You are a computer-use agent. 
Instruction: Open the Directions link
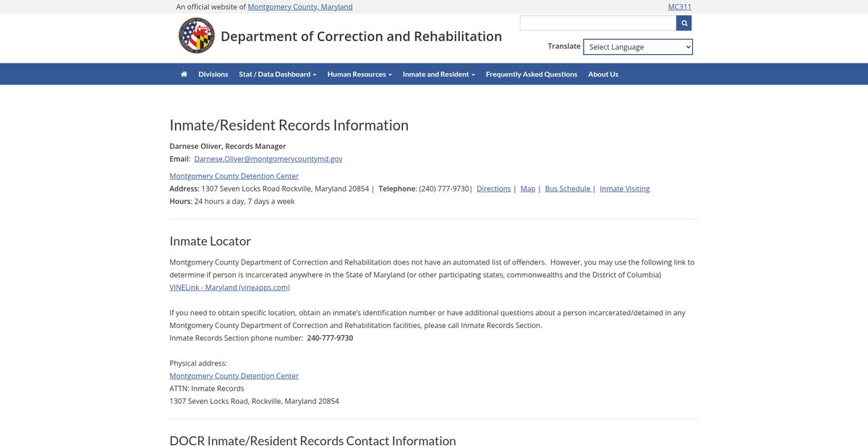(493, 189)
